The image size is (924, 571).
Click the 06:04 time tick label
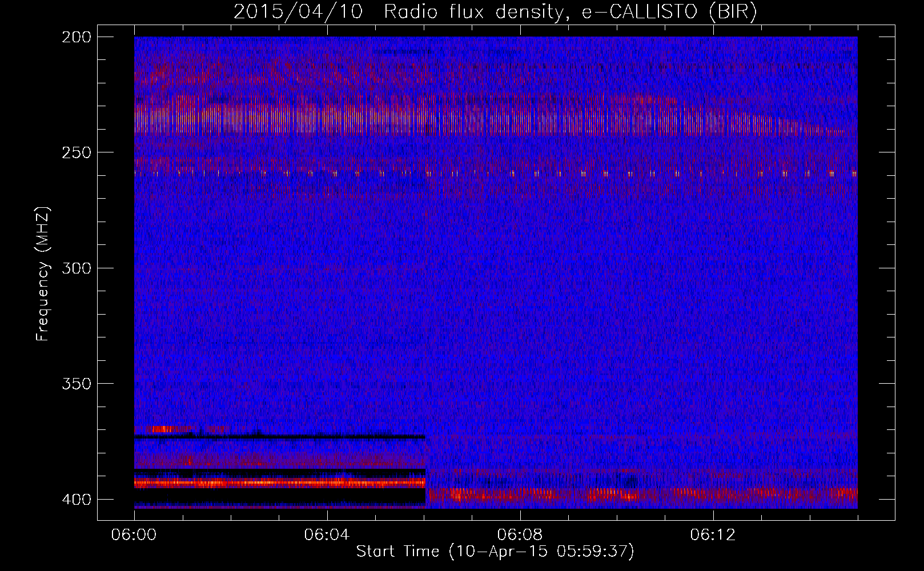[x=327, y=534]
